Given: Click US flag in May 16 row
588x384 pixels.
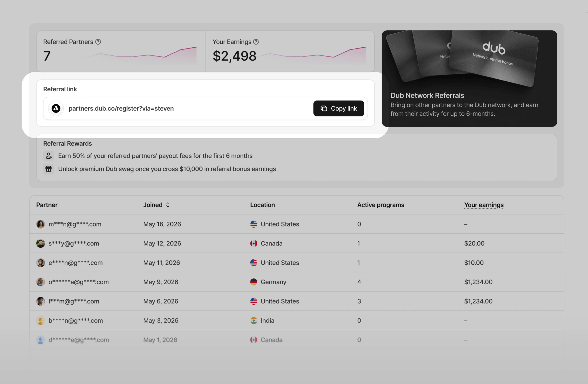Looking at the screenshot, I should pos(254,224).
